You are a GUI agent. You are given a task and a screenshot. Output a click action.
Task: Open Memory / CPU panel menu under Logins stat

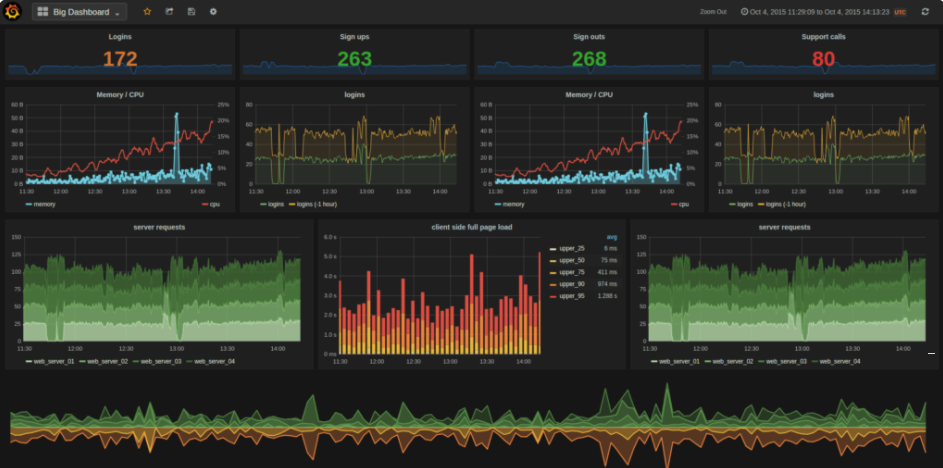120,95
